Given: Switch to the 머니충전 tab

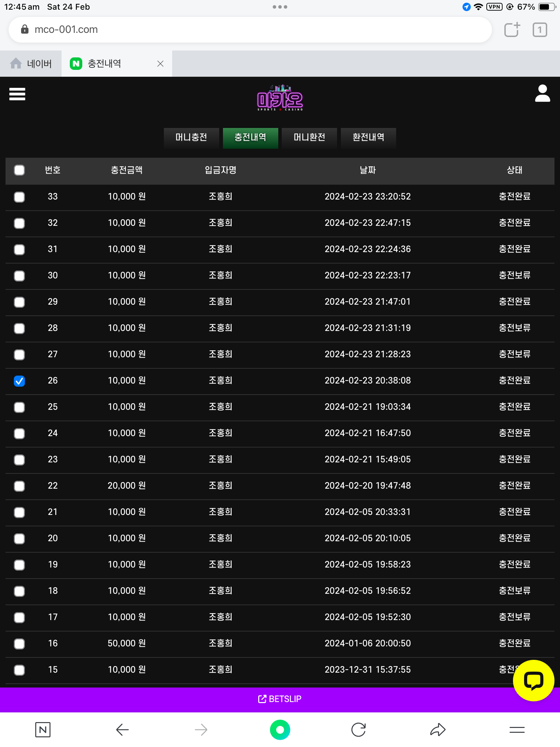Looking at the screenshot, I should [191, 138].
